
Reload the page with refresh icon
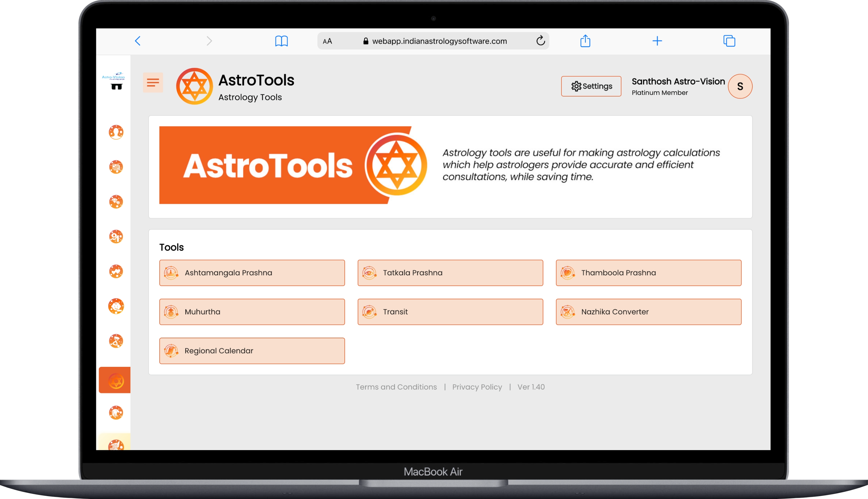pos(541,41)
